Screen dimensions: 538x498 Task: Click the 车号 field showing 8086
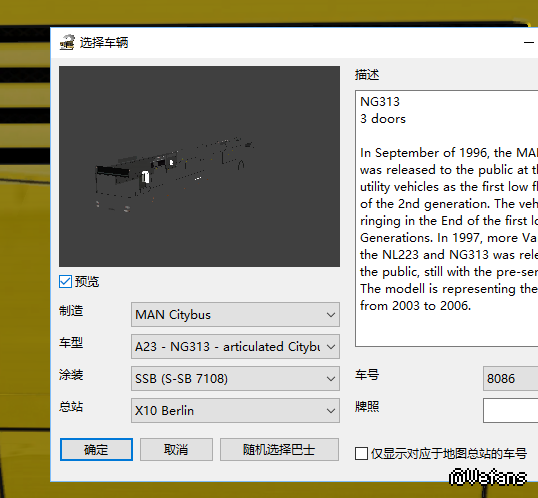tap(510, 378)
